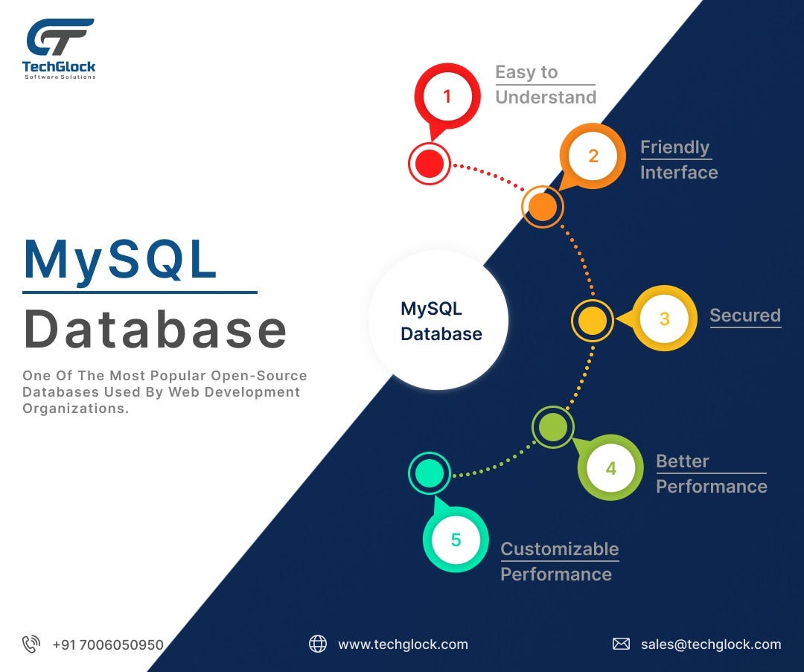
Task: Click the "Better Performance" label
Action: pos(712,473)
